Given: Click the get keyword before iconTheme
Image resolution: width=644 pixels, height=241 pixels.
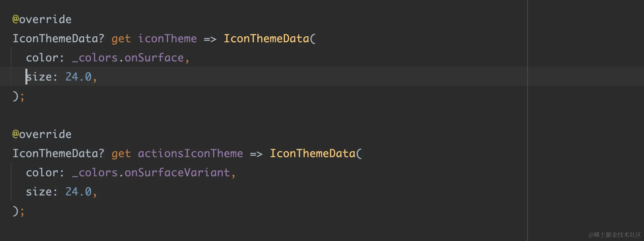Looking at the screenshot, I should (121, 39).
